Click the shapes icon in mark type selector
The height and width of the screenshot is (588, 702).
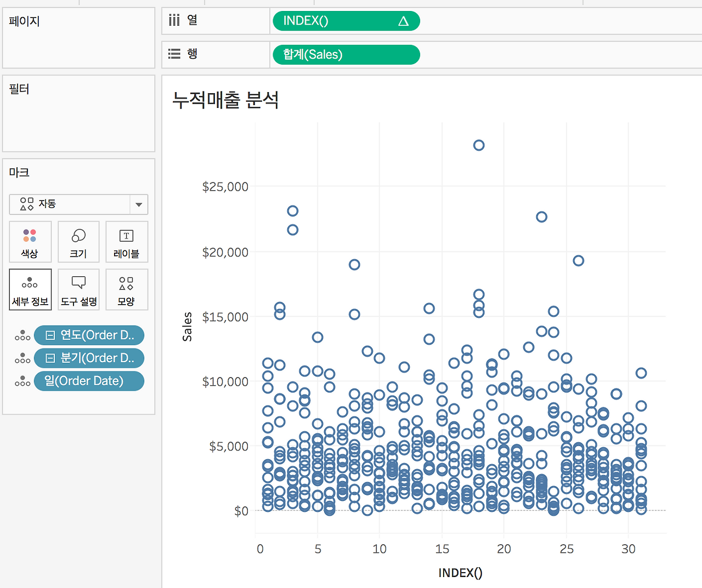(x=27, y=204)
